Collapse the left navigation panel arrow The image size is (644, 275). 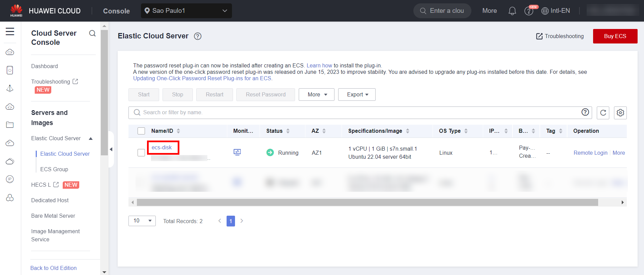point(111,149)
